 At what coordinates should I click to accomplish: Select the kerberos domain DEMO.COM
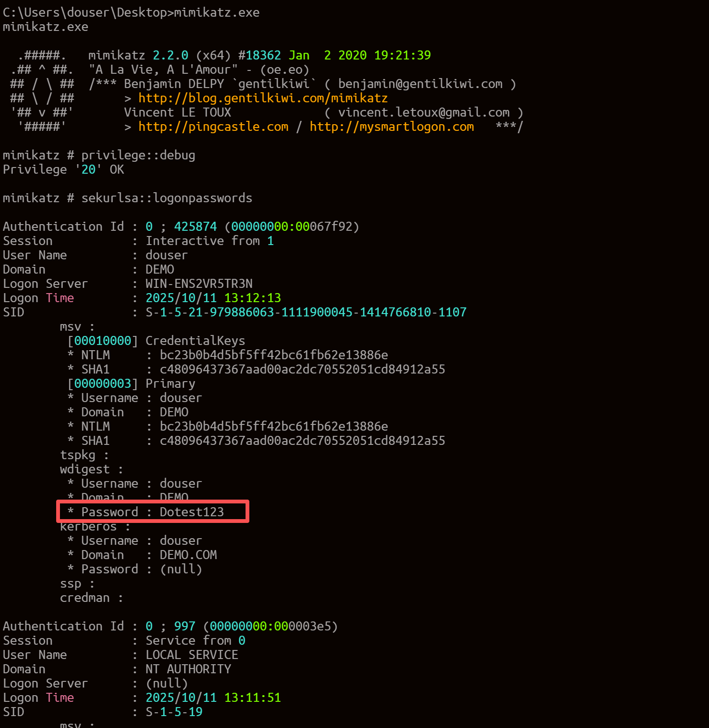point(188,555)
